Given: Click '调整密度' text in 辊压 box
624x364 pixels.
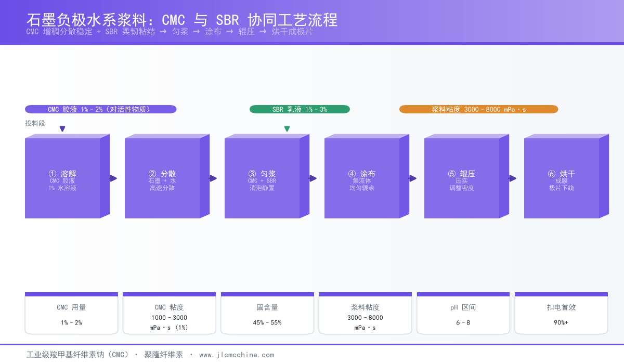Looking at the screenshot, I should pyautogui.click(x=462, y=188).
